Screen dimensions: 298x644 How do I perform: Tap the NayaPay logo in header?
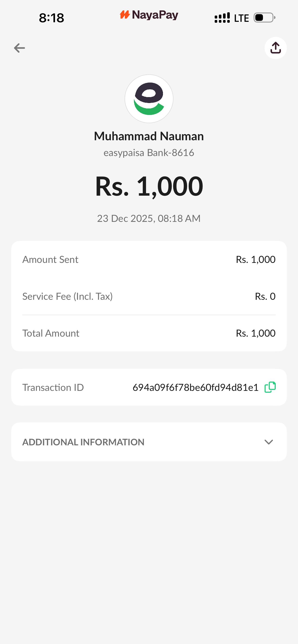(x=149, y=15)
